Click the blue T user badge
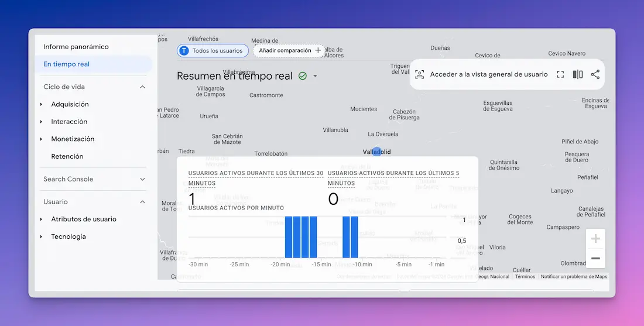Image resolution: width=644 pixels, height=326 pixels. pos(184,51)
